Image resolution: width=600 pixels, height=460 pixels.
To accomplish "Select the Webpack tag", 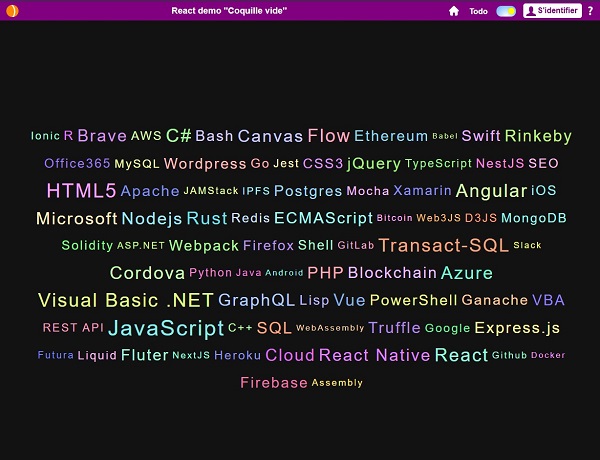I will (204, 246).
